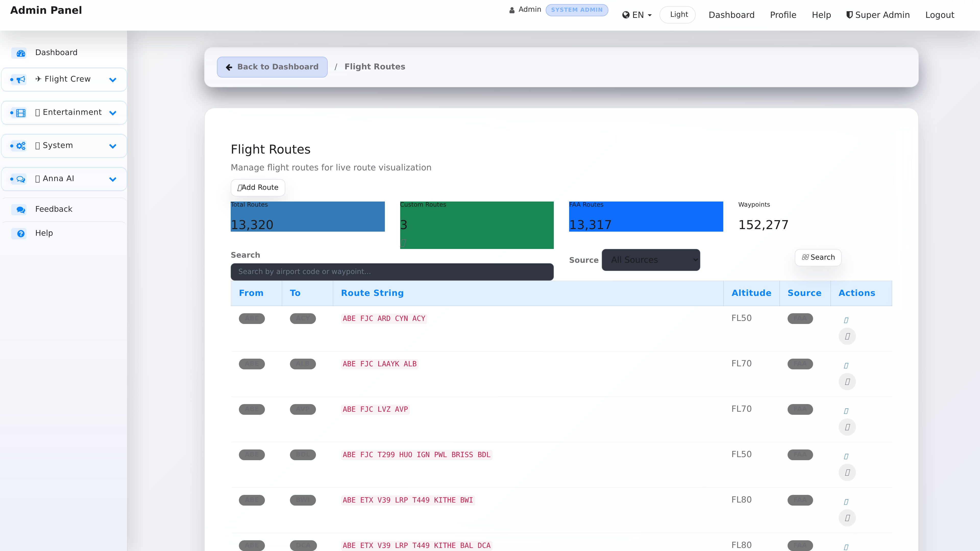This screenshot has width=980, height=551.
Task: Click the Anna AI chat bubbles icon
Action: pos(21,179)
